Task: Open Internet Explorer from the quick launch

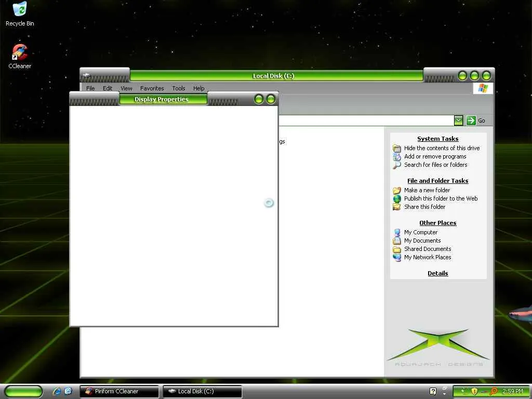Action: pyautogui.click(x=57, y=391)
